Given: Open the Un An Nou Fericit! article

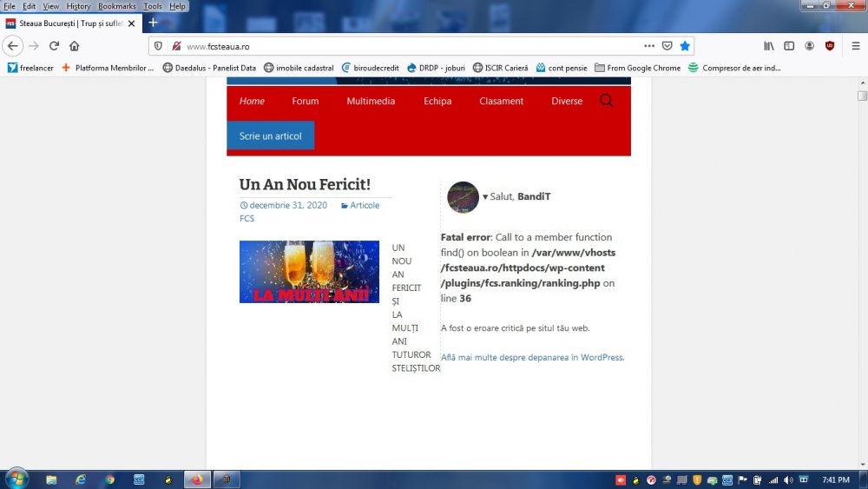Looking at the screenshot, I should [x=305, y=185].
